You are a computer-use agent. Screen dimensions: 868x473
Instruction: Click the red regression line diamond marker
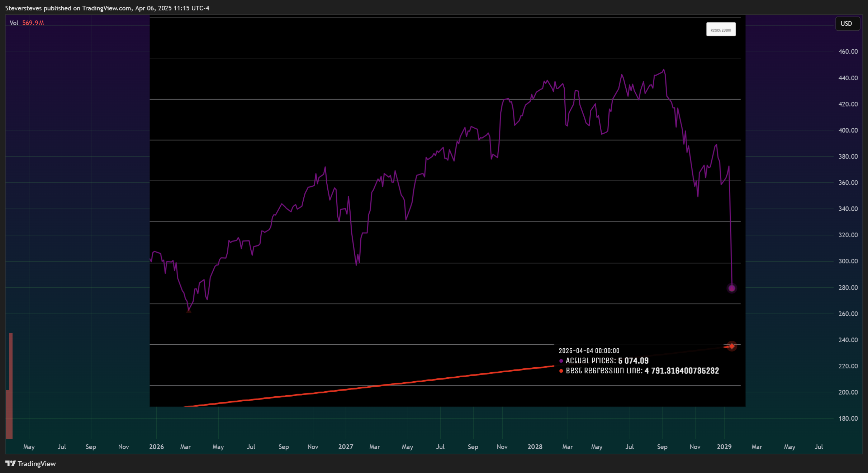[731, 346]
